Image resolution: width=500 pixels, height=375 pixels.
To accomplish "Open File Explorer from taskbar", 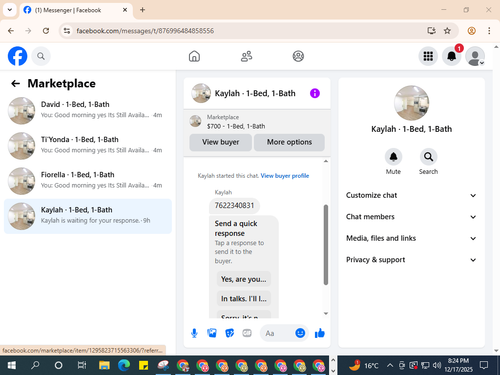I will (x=104, y=365).
